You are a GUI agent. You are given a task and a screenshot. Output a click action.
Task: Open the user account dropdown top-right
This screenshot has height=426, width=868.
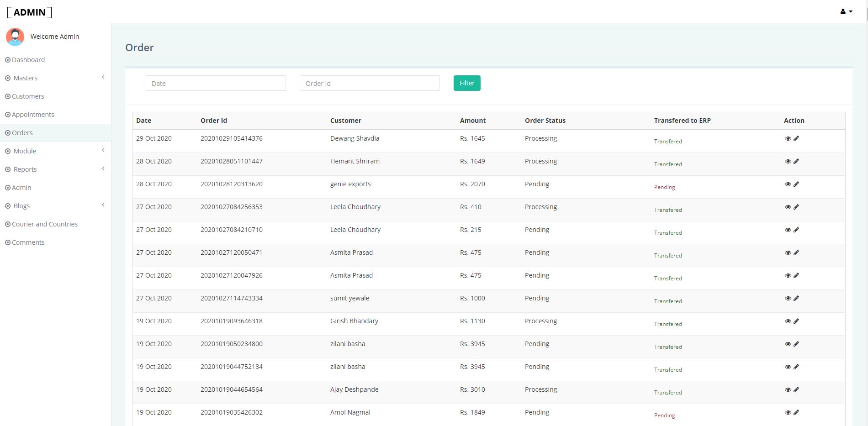click(x=846, y=12)
